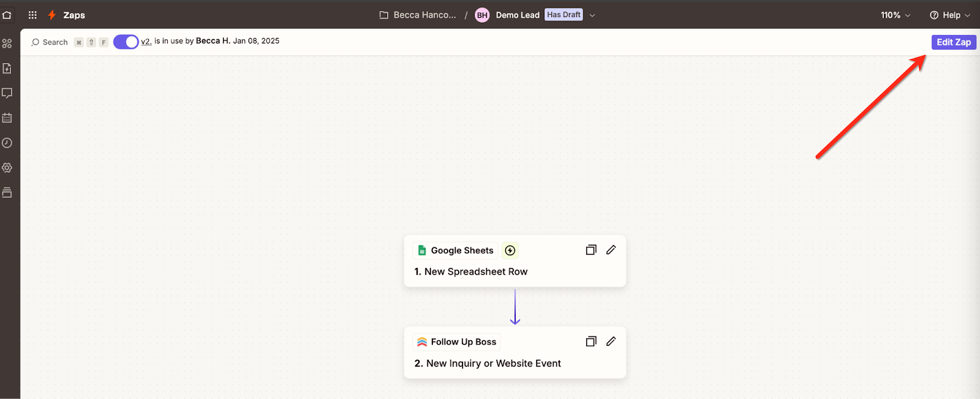Image resolution: width=980 pixels, height=399 pixels.
Task: Open the v2. version link
Action: [146, 42]
